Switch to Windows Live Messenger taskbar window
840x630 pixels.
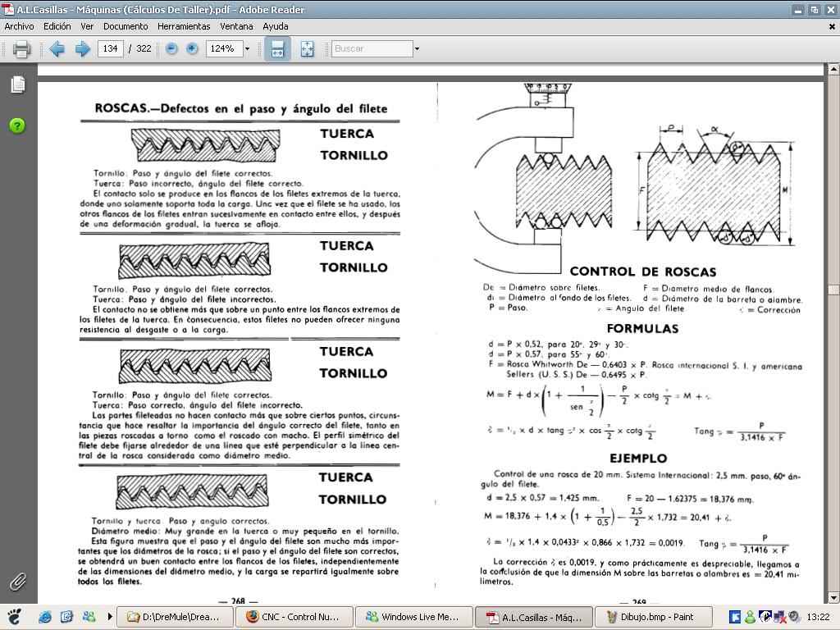[414, 617]
